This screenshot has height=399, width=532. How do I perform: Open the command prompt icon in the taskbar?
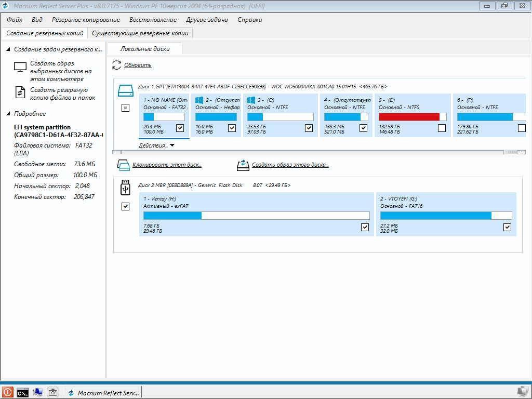[x=23, y=393]
